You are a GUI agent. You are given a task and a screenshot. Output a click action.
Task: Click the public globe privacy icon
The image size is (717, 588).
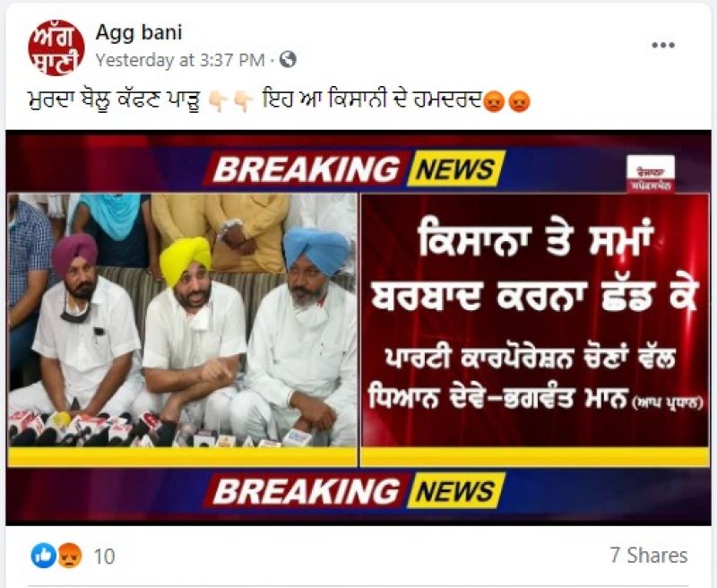point(288,59)
